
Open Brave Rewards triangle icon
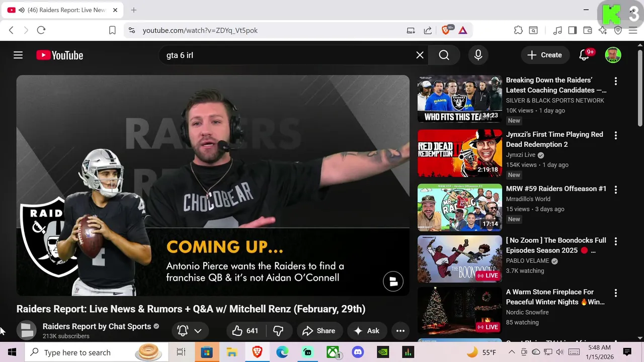pyautogui.click(x=463, y=30)
